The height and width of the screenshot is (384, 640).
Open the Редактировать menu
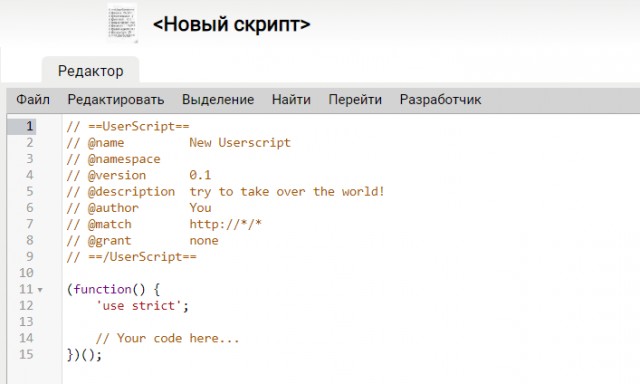(x=116, y=100)
